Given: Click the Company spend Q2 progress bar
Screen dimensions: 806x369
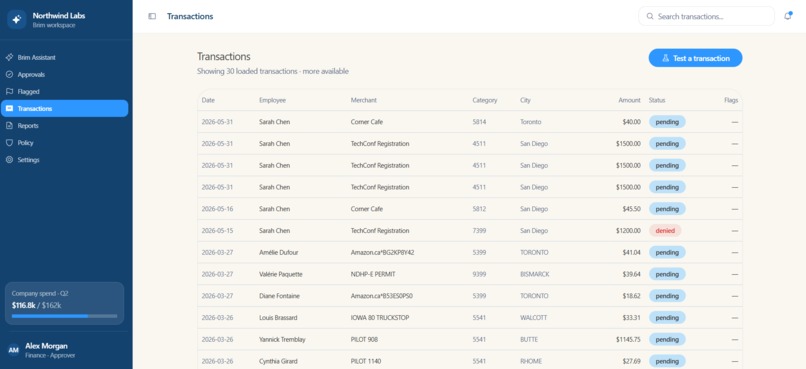Looking at the screenshot, I should tap(64, 316).
